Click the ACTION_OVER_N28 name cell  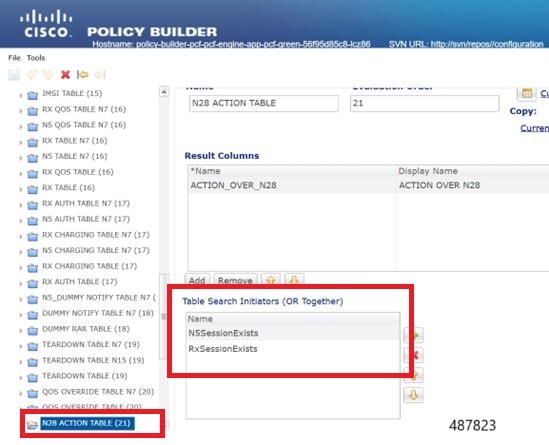click(x=292, y=185)
